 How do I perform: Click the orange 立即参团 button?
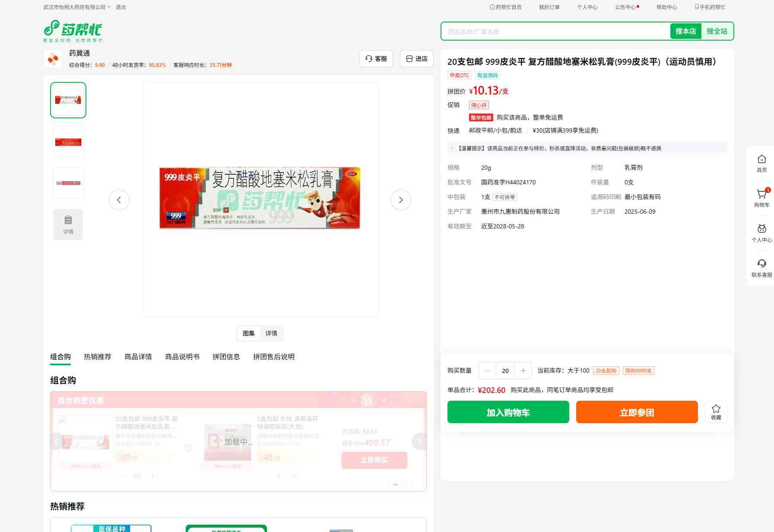[637, 412]
